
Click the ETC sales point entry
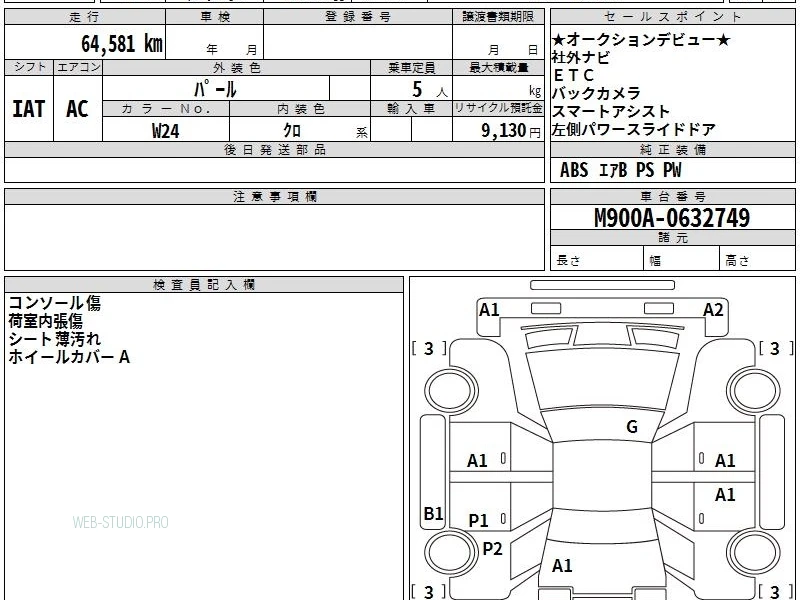[573, 76]
